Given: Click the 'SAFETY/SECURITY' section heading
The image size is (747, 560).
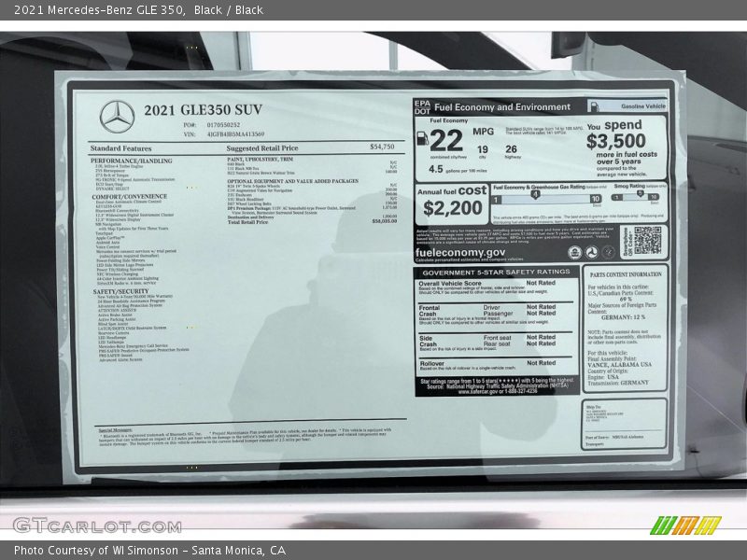Looking at the screenshot, I should (x=121, y=291).
